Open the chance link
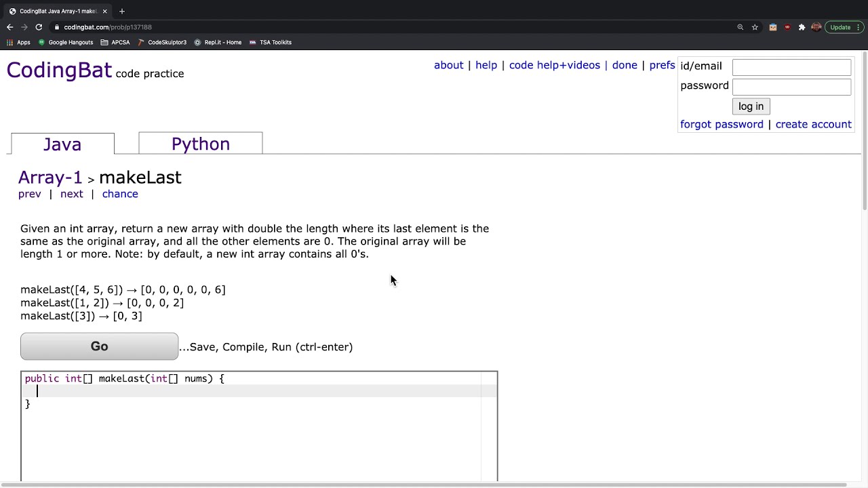 coord(120,194)
